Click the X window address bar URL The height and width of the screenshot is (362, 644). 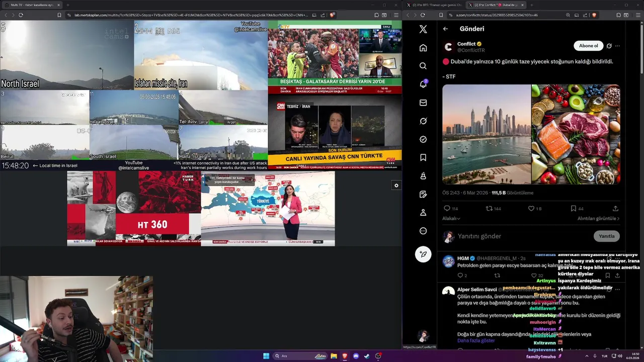497,15
